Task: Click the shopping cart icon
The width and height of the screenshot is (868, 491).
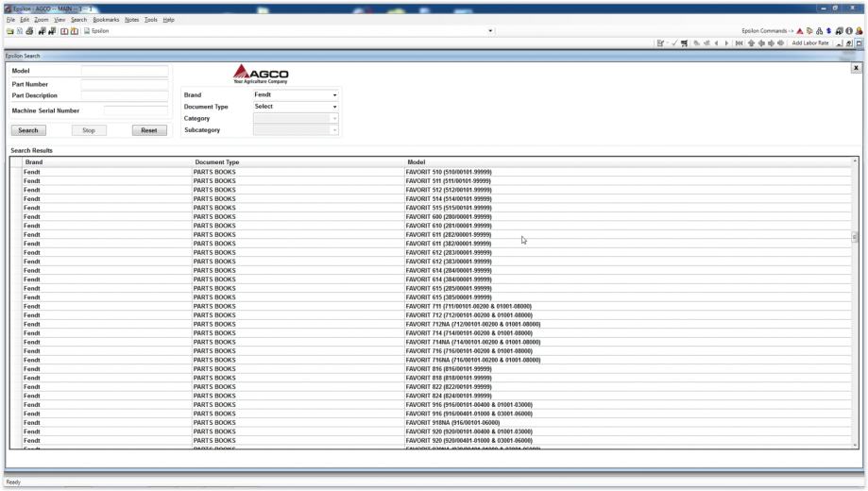Action: coord(685,43)
